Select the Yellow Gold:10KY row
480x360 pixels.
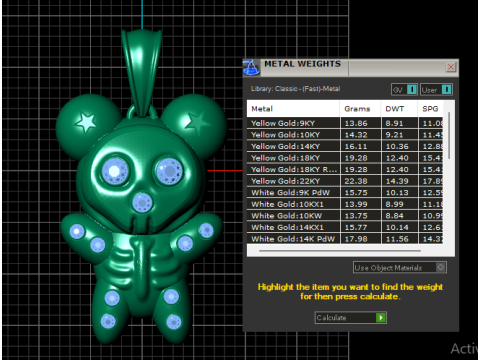tap(345, 135)
